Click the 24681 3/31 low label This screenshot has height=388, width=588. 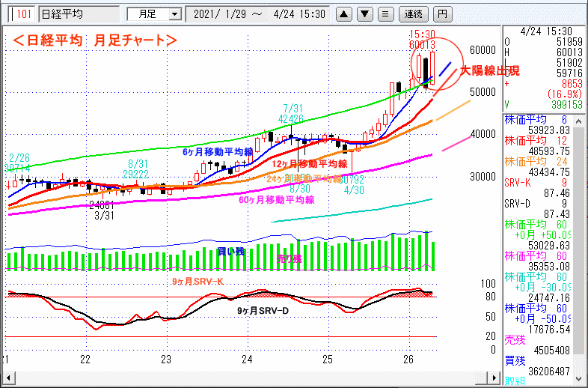tap(102, 210)
